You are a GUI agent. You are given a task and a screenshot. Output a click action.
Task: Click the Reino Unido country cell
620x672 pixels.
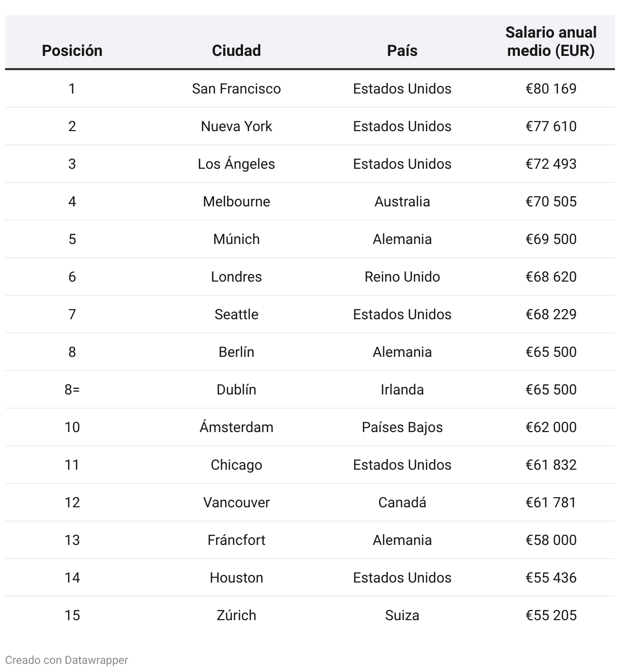click(402, 277)
